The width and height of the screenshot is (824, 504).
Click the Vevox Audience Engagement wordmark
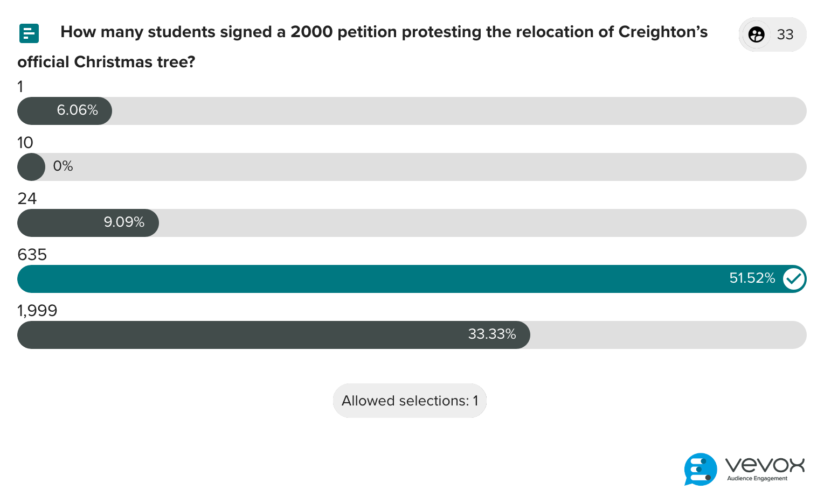pos(764,468)
